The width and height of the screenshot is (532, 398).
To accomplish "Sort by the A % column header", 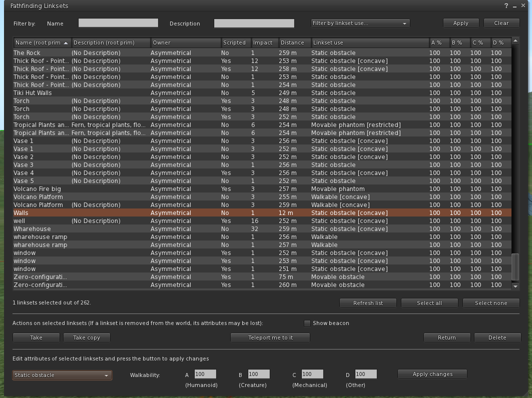I will pos(439,42).
